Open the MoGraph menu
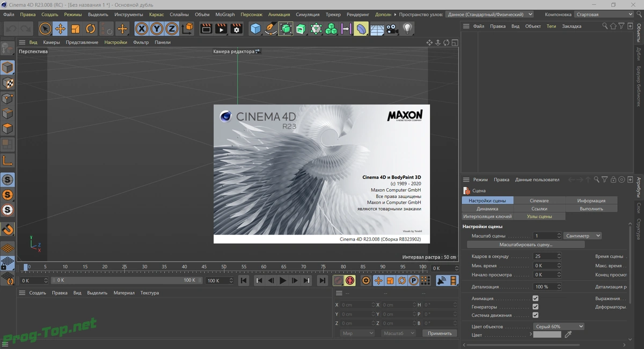This screenshot has height=349, width=644. [x=225, y=14]
